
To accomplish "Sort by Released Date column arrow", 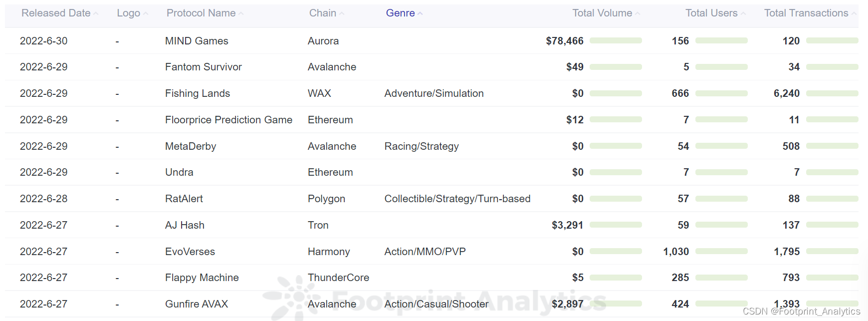I will coord(96,14).
